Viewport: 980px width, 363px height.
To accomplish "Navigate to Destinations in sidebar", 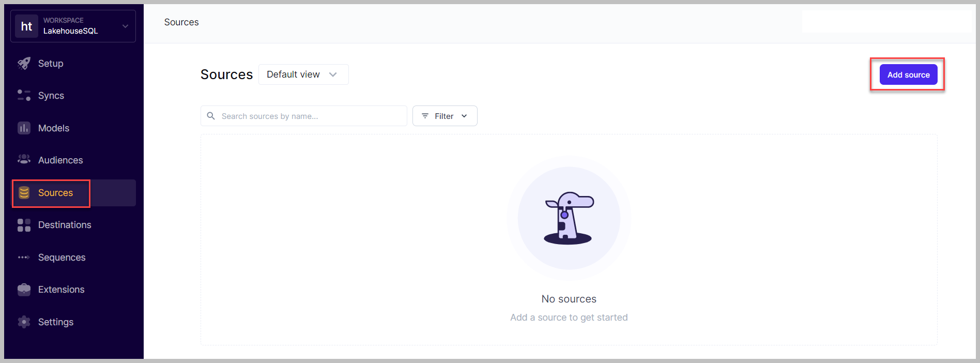I will point(65,225).
